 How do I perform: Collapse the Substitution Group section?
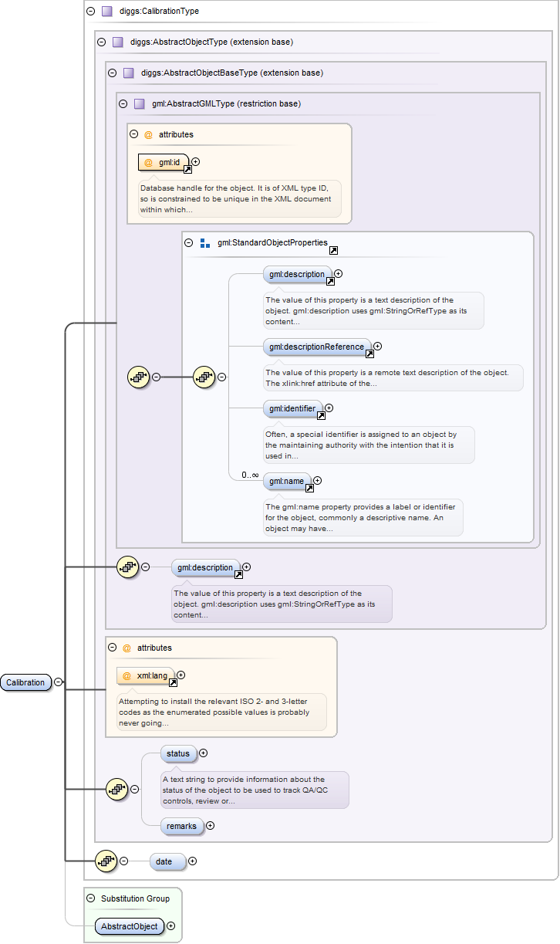pyautogui.click(x=91, y=898)
